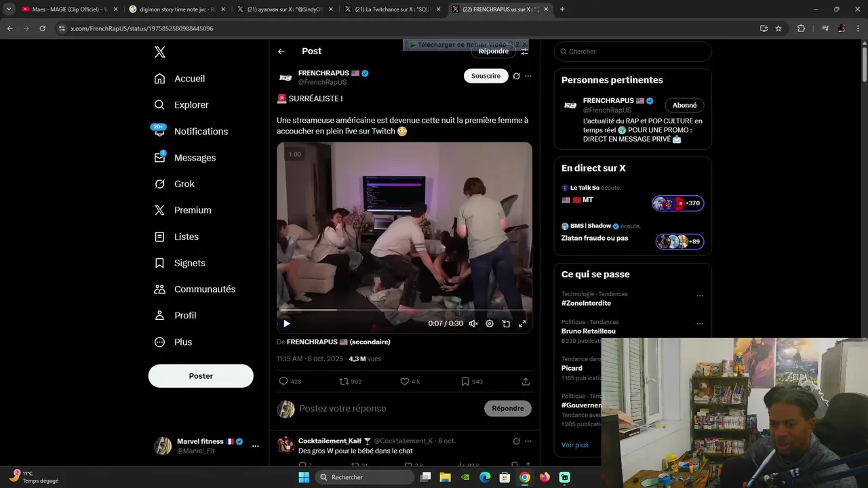The image size is (868, 488).
Task: Switch the video to fullscreen
Action: click(522, 324)
